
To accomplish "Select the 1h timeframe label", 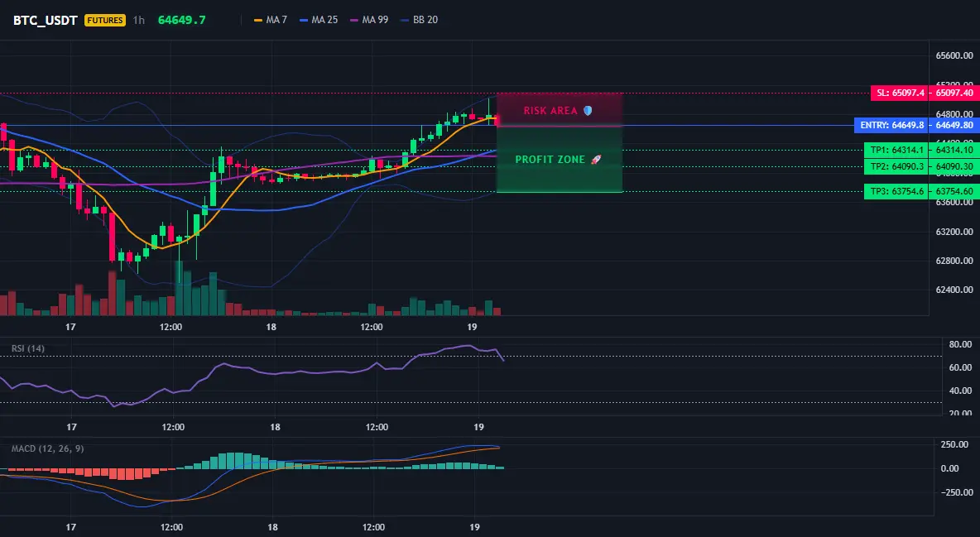I will click(x=139, y=20).
